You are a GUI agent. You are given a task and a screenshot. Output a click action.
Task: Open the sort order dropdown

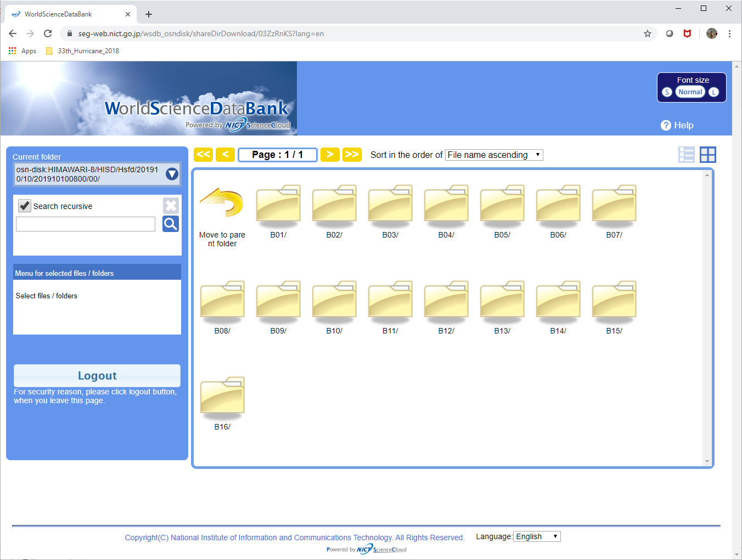(x=494, y=155)
